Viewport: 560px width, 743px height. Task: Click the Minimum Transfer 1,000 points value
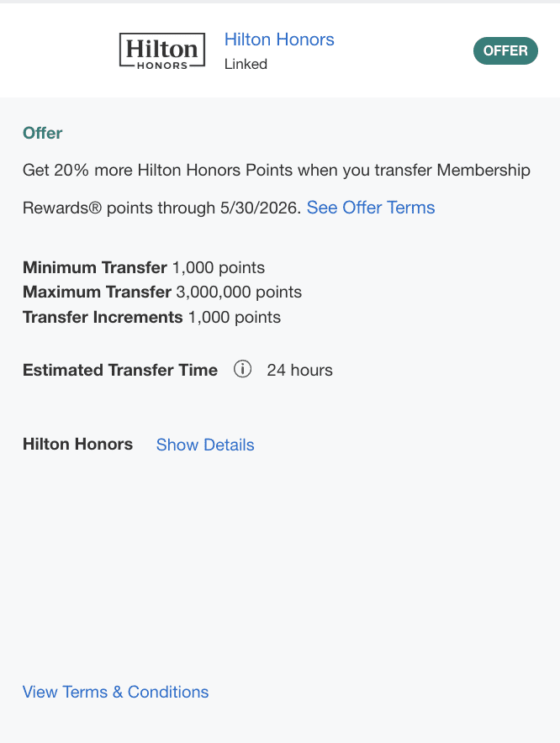click(x=219, y=268)
